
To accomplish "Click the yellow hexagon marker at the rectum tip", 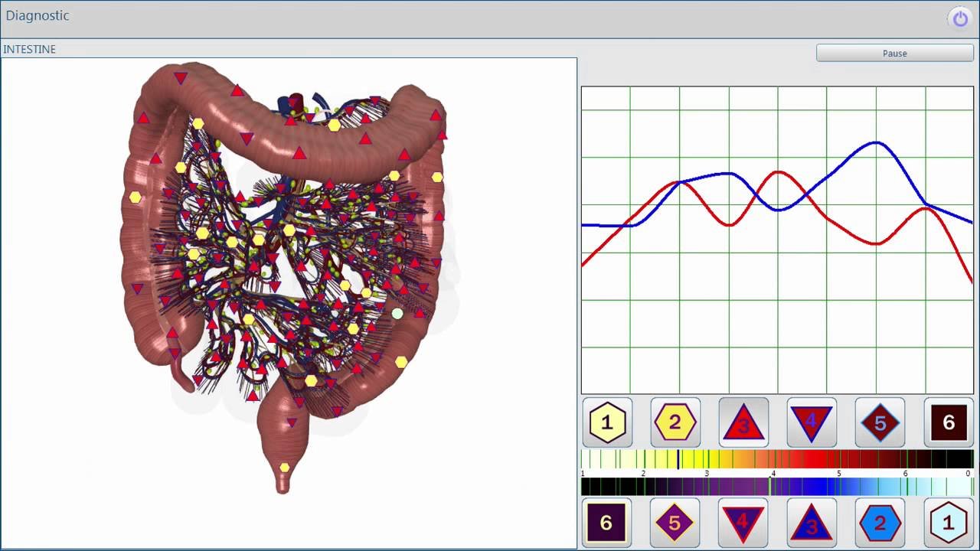I will [284, 468].
